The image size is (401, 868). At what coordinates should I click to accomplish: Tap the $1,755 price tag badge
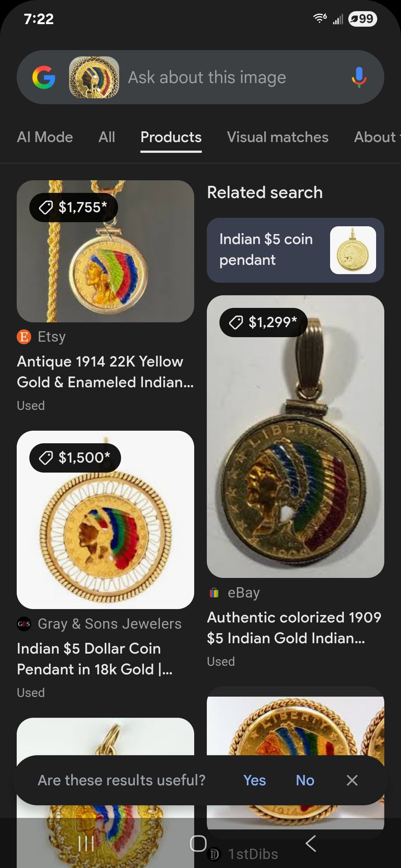click(x=74, y=207)
